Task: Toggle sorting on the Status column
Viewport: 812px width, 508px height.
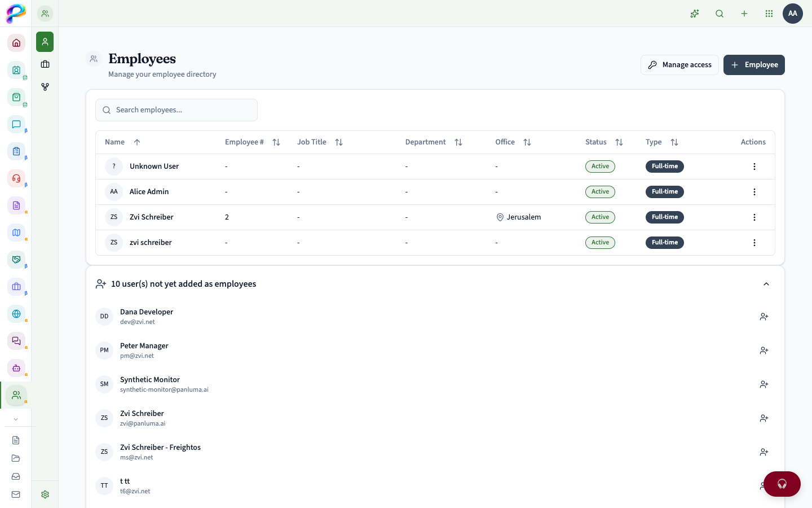Action: [619, 142]
